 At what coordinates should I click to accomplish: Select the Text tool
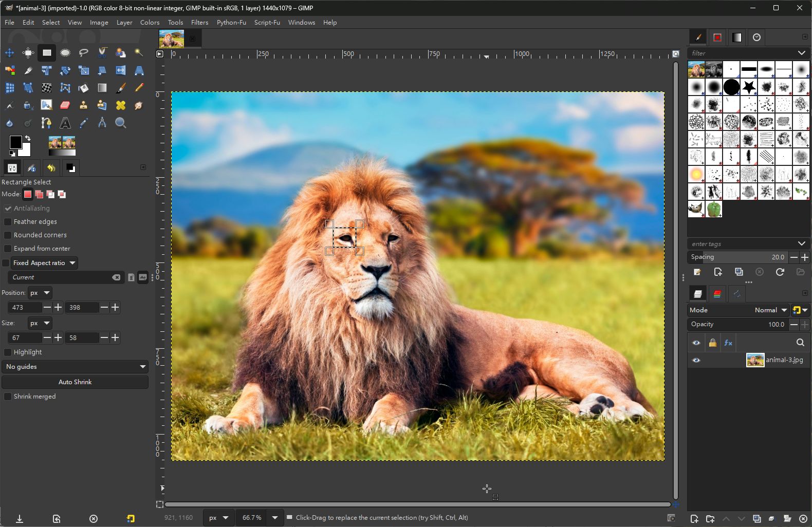pos(65,123)
